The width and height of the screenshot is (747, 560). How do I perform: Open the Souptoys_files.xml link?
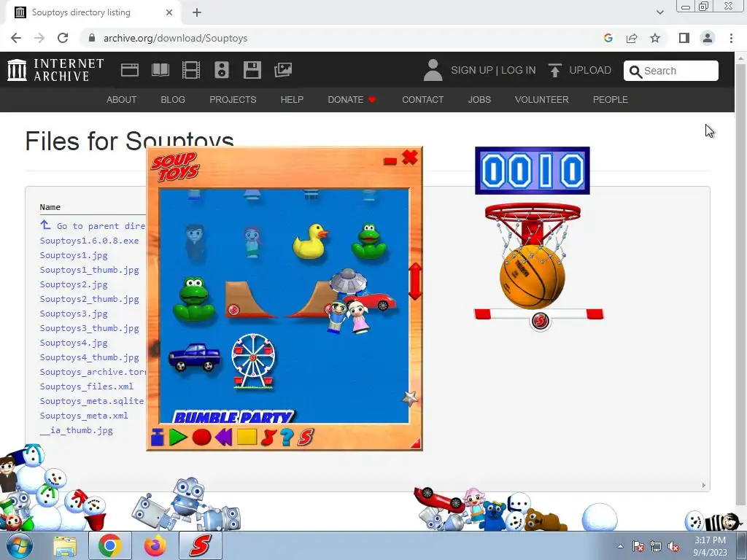click(86, 386)
